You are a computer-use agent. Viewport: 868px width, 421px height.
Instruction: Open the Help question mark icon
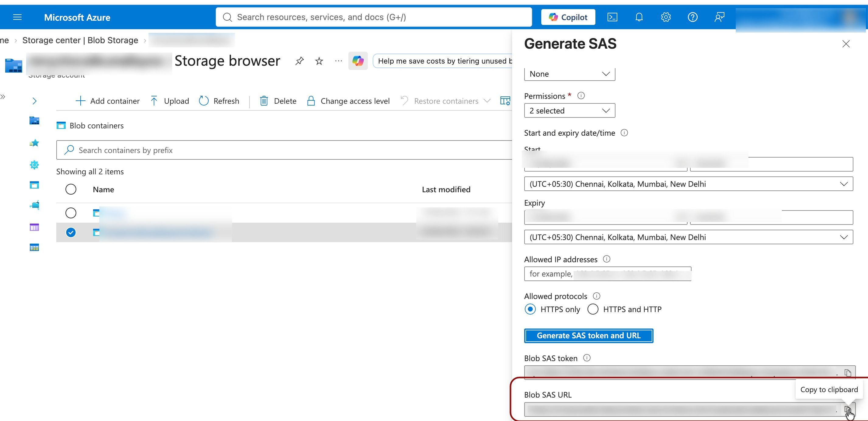[692, 17]
